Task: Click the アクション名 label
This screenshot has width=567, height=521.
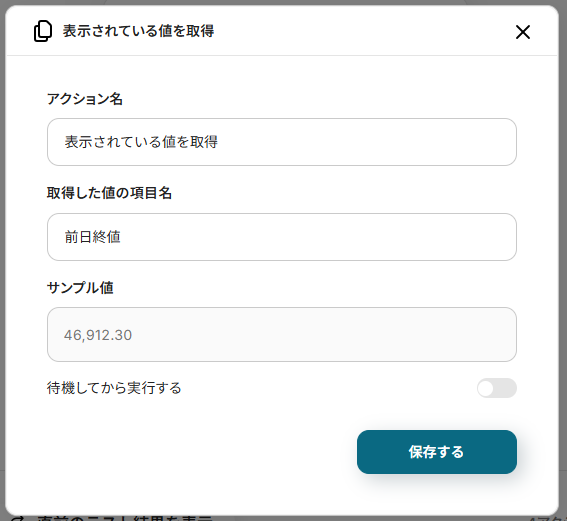Action: (85, 99)
